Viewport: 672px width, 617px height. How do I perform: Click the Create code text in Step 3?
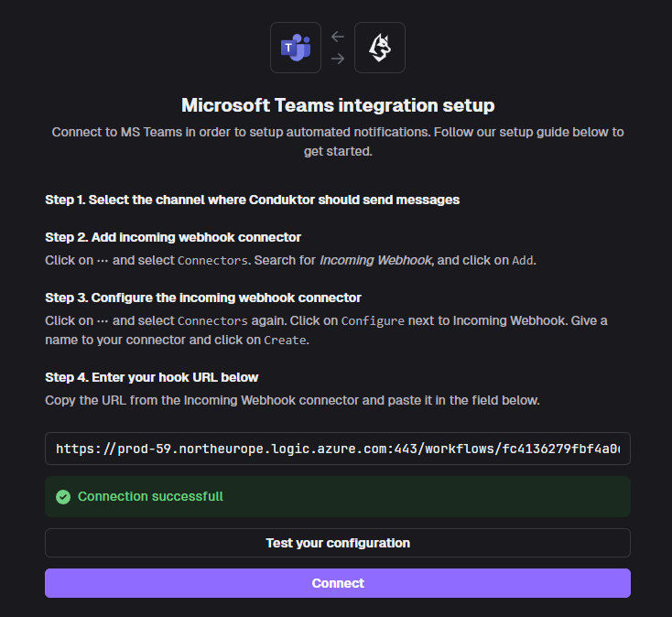(285, 341)
